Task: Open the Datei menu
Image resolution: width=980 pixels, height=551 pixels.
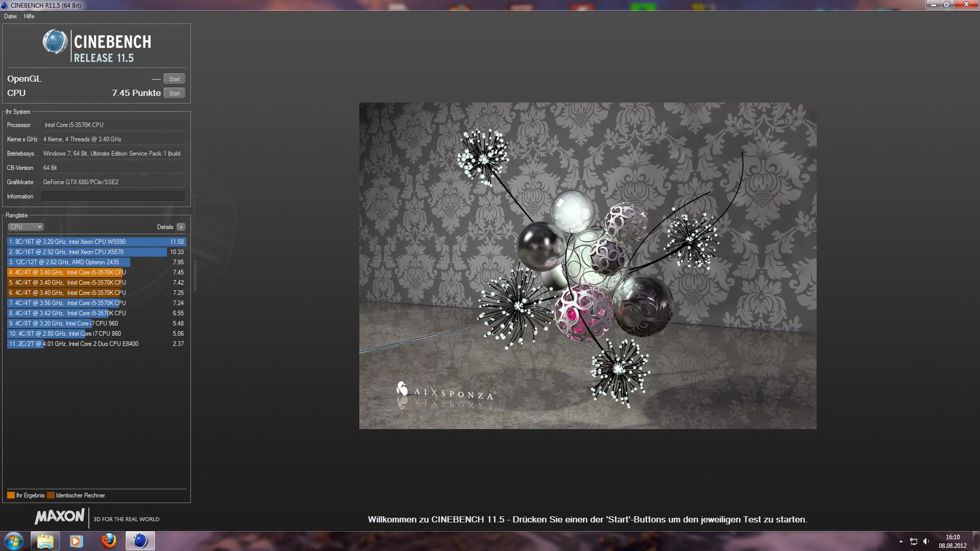Action: click(x=10, y=16)
